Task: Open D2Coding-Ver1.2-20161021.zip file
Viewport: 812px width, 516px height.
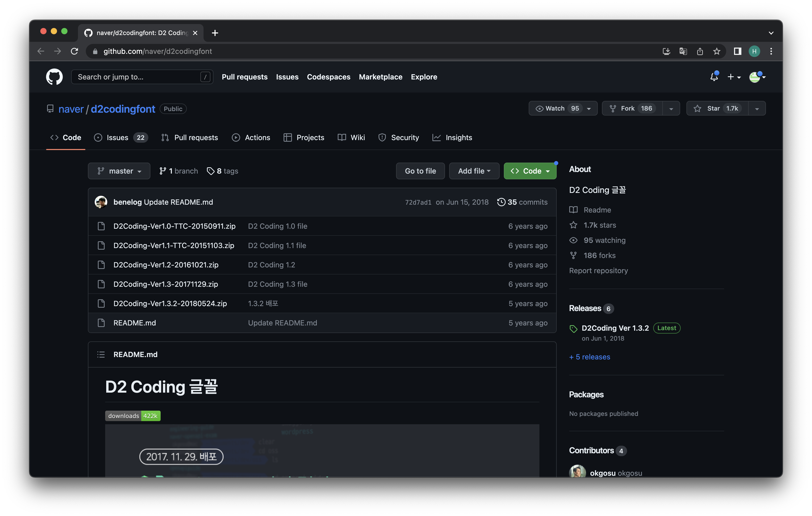Action: (x=166, y=265)
